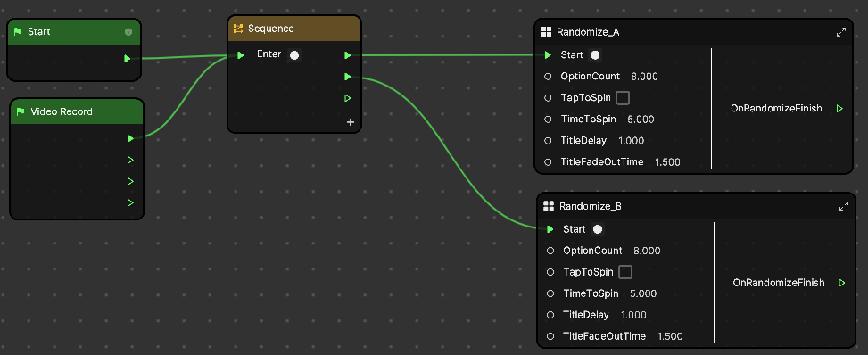Tick the TapToSpin checkbox in Randomize_B
This screenshot has width=868, height=355.
coord(625,272)
